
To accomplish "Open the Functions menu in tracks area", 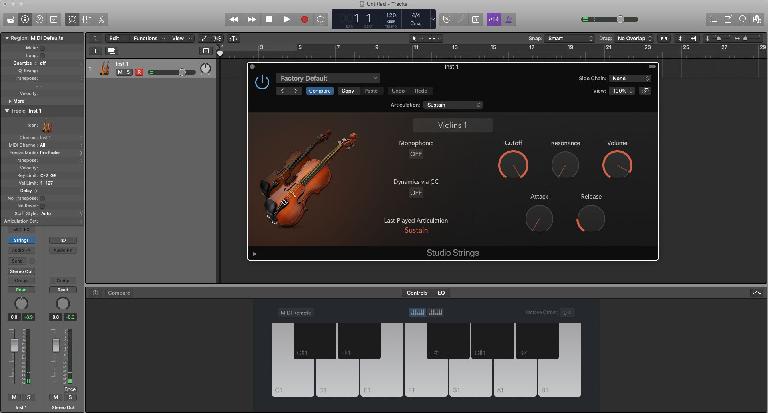I will coord(148,38).
